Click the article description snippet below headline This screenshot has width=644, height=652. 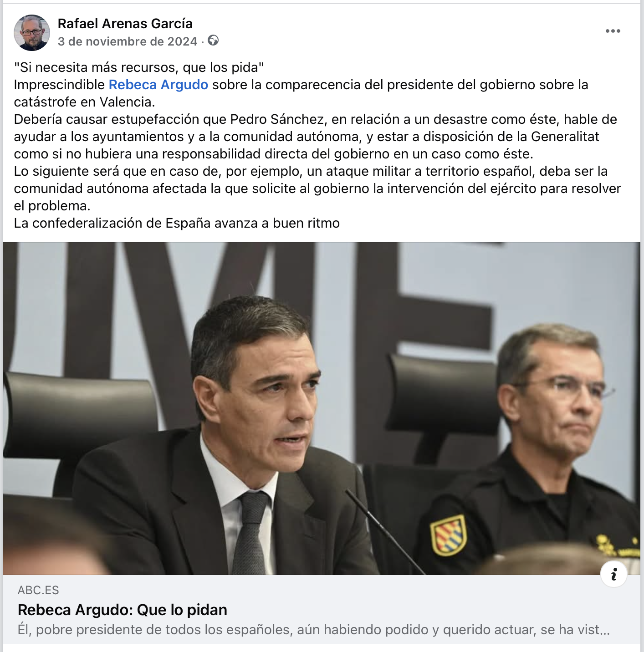tap(314, 630)
